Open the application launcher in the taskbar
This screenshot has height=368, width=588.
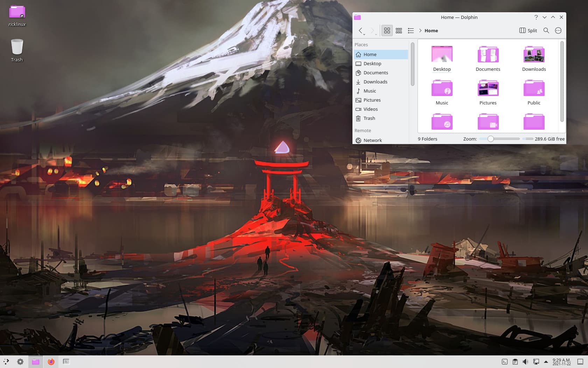[6, 362]
